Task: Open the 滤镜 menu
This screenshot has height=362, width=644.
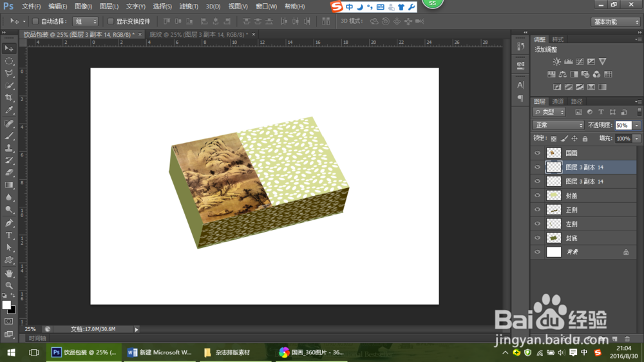Action: (189, 6)
